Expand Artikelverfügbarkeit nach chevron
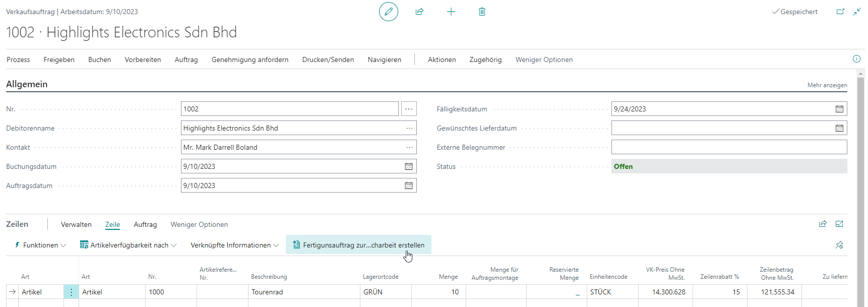This screenshot has width=868, height=307. coord(174,245)
